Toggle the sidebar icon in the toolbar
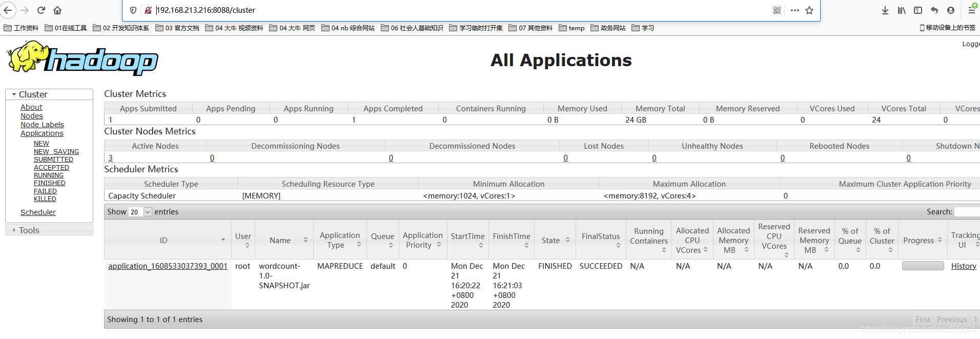 click(918, 10)
